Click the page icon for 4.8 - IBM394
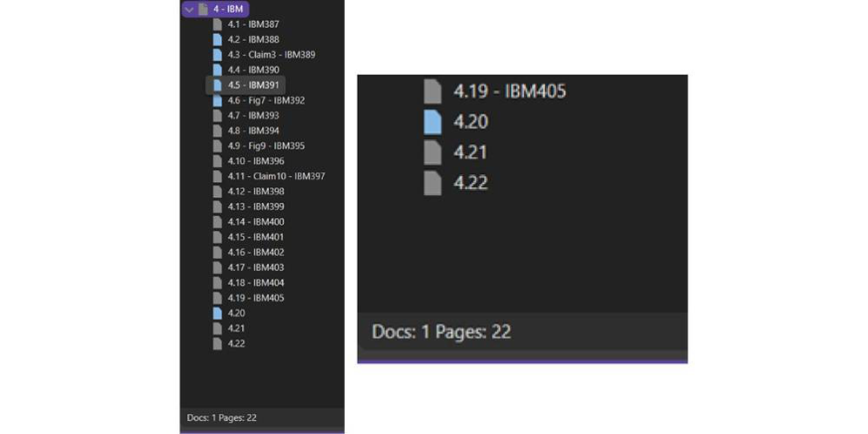 pyautogui.click(x=217, y=130)
